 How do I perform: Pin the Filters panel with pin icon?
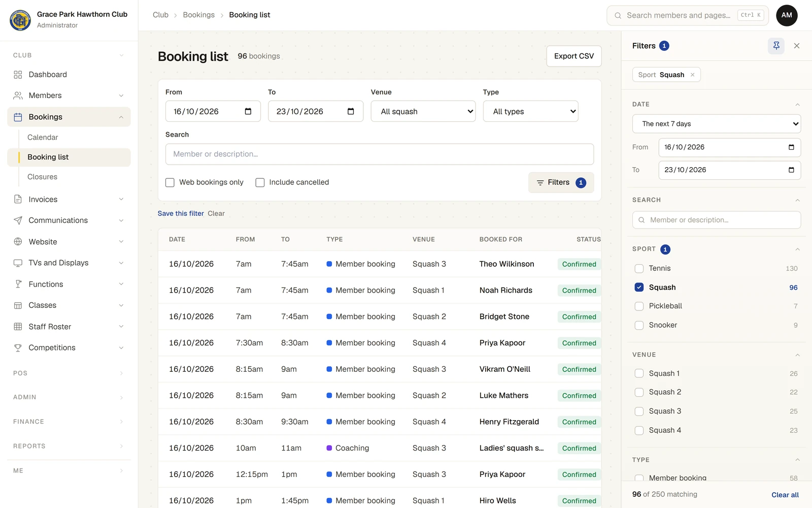tap(776, 46)
